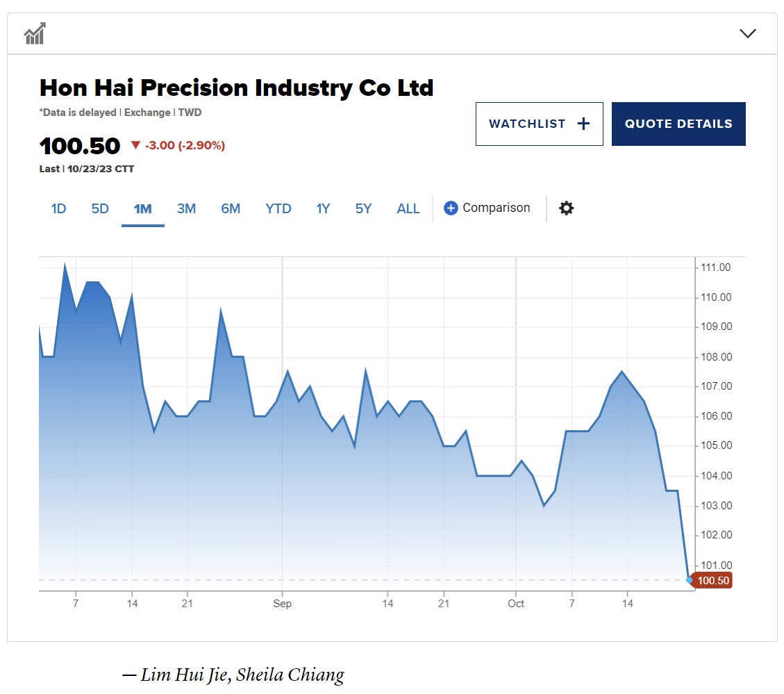784x694 pixels.
Task: Select the 1M time range tab
Action: [142, 208]
